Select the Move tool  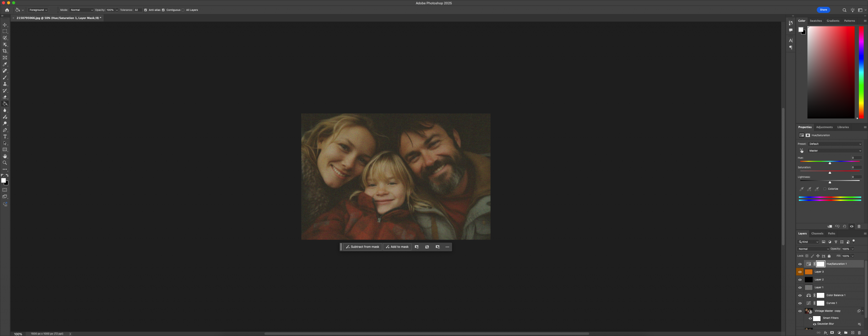(5, 25)
